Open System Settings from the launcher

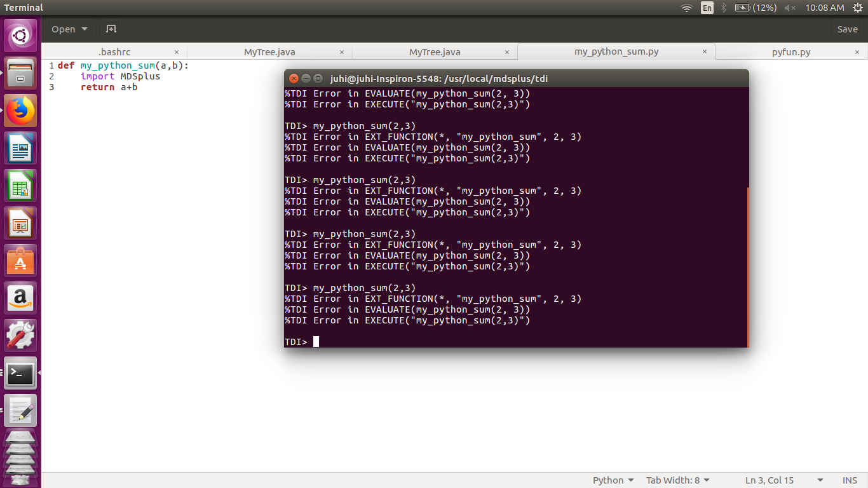click(20, 335)
